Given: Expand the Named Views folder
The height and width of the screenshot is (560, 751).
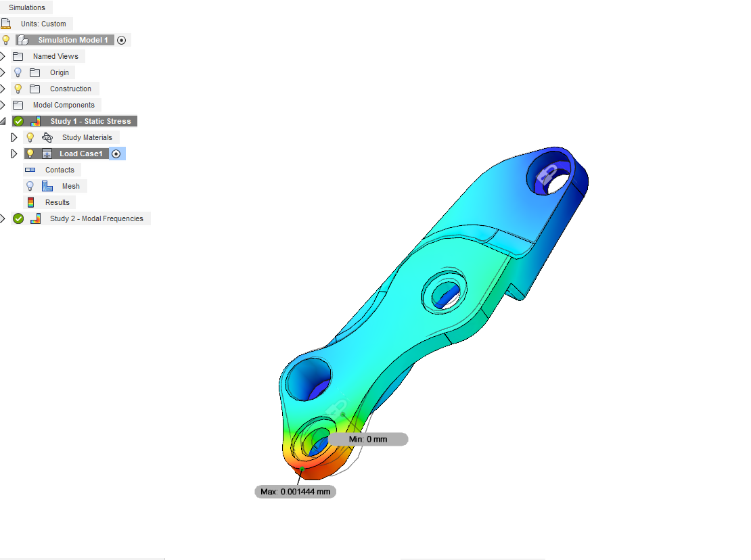Looking at the screenshot, I should tap(3, 56).
